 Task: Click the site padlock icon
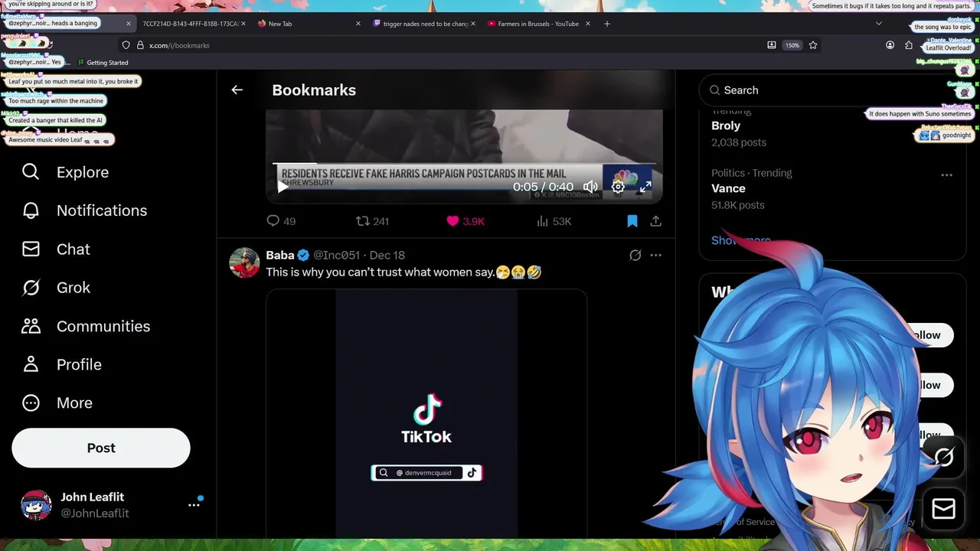tap(140, 45)
